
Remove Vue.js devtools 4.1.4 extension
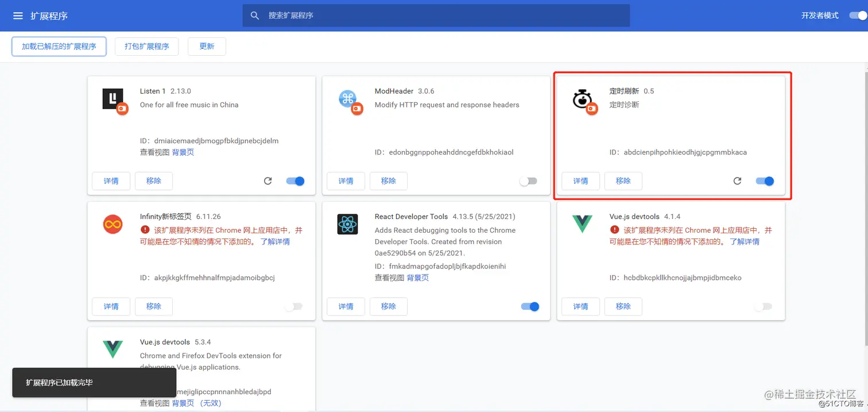pyautogui.click(x=623, y=306)
